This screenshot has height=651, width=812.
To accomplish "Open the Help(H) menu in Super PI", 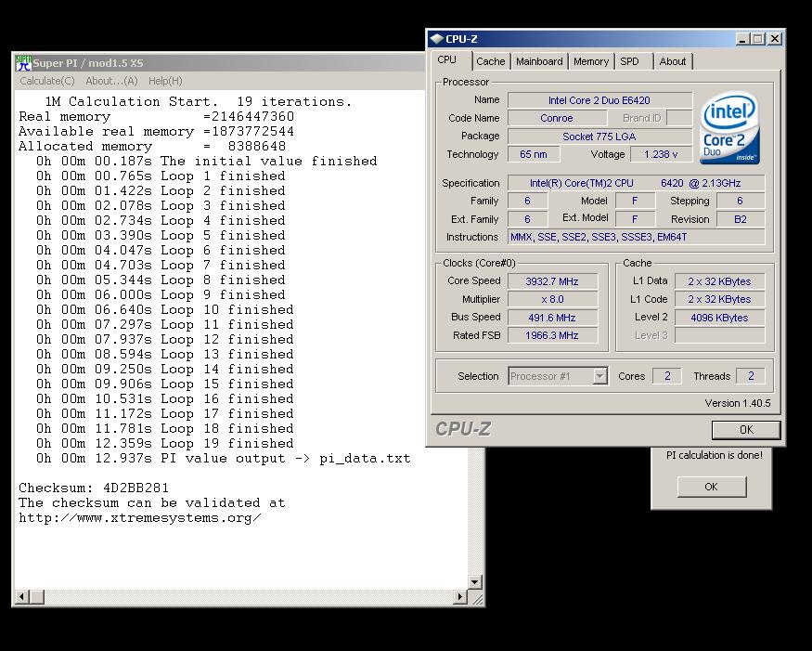I will 165,81.
